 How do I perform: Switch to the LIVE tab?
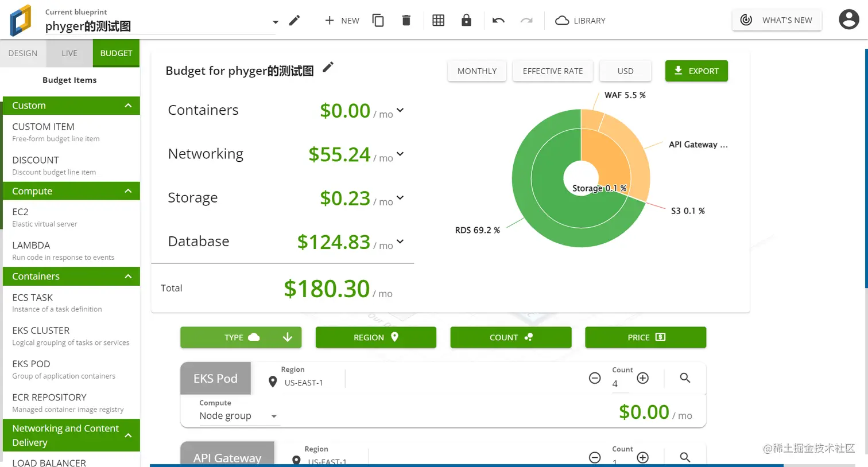(69, 53)
